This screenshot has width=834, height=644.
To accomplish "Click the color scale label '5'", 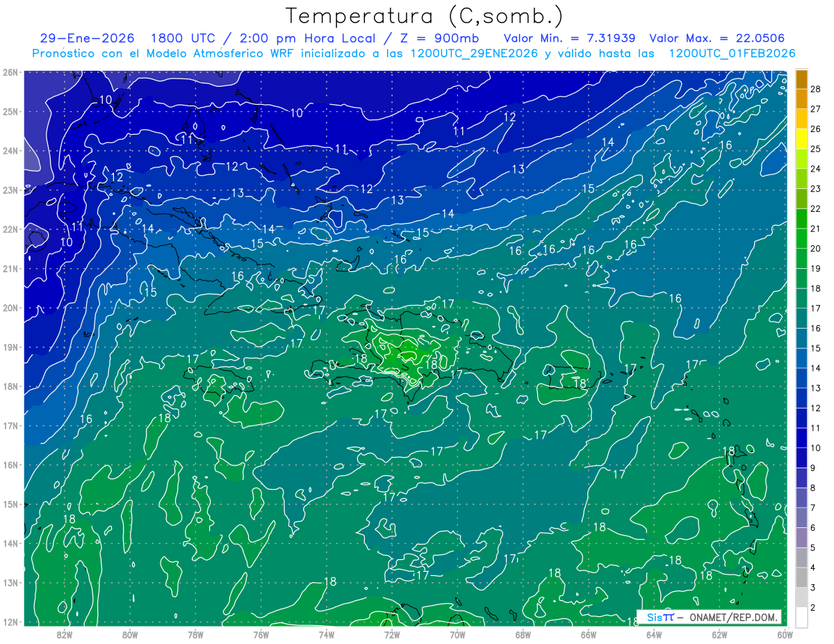I will tap(813, 548).
